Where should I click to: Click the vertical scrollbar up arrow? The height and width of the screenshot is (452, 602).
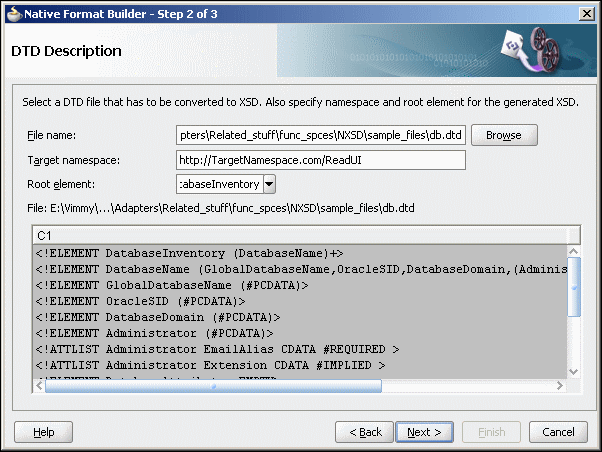(574, 252)
